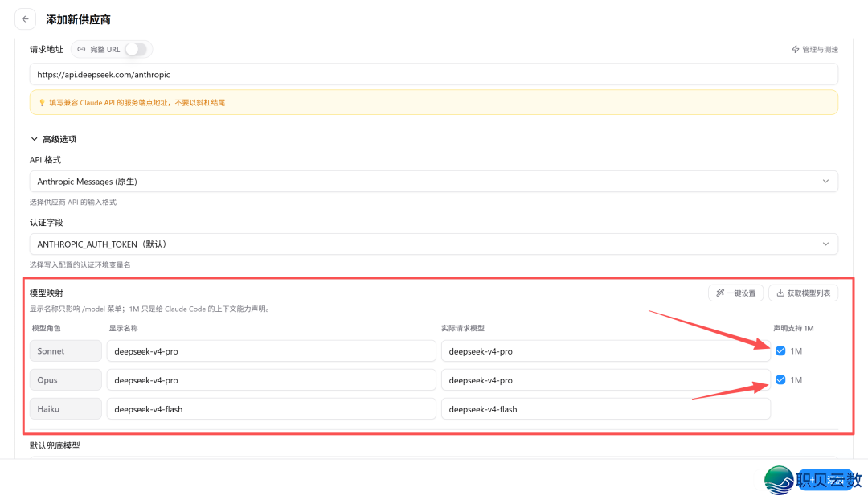Edit Sonnet display name field
Image resolution: width=868 pixels, height=500 pixels.
point(272,351)
